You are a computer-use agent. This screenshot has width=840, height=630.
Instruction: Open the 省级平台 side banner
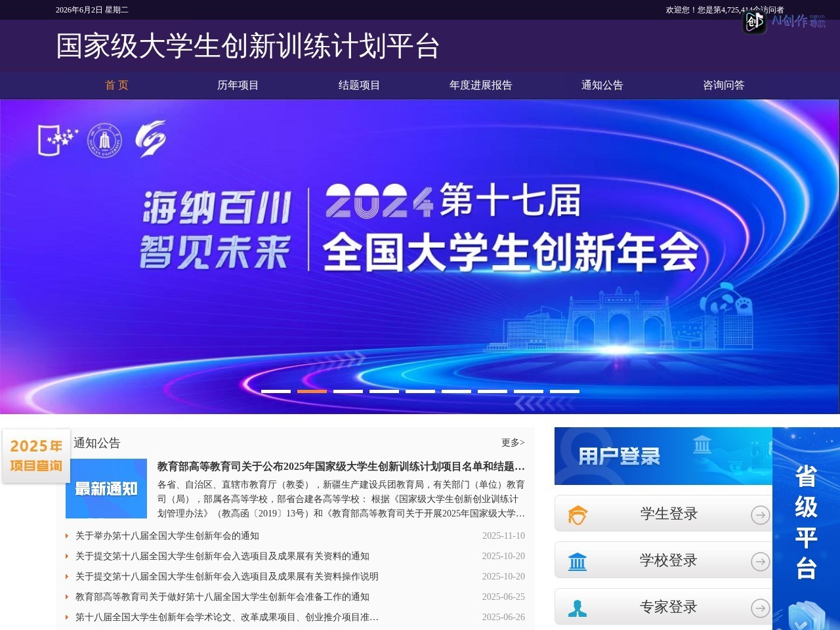806,528
